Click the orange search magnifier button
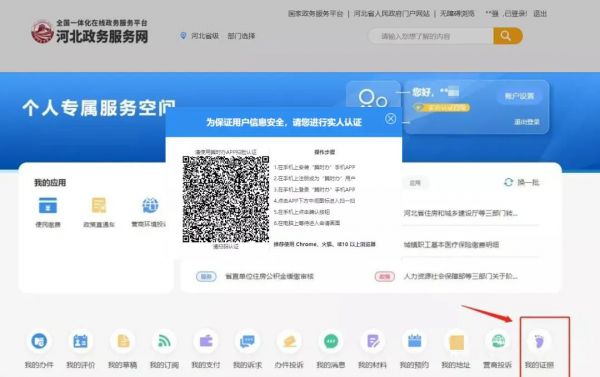 click(x=508, y=36)
